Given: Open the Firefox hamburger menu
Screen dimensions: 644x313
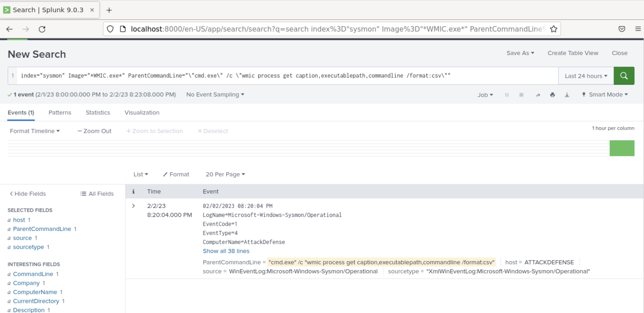Looking at the screenshot, I should point(638,29).
